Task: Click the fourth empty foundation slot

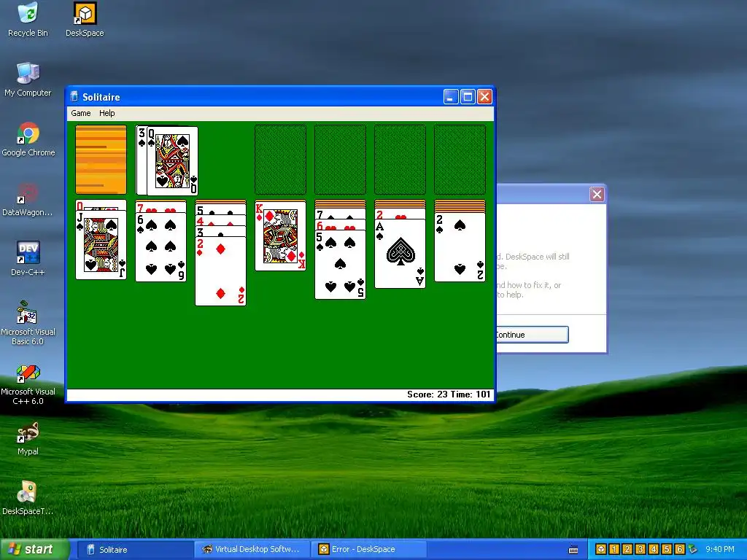Action: (x=460, y=160)
